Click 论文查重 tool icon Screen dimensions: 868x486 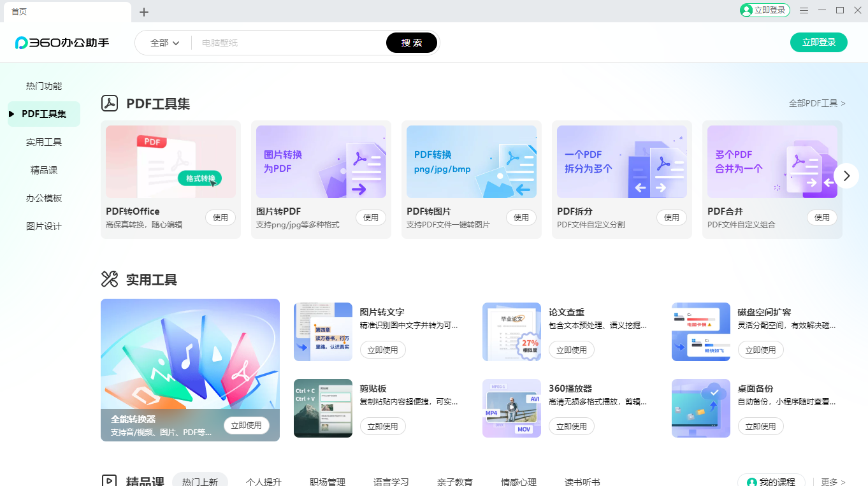(x=512, y=332)
